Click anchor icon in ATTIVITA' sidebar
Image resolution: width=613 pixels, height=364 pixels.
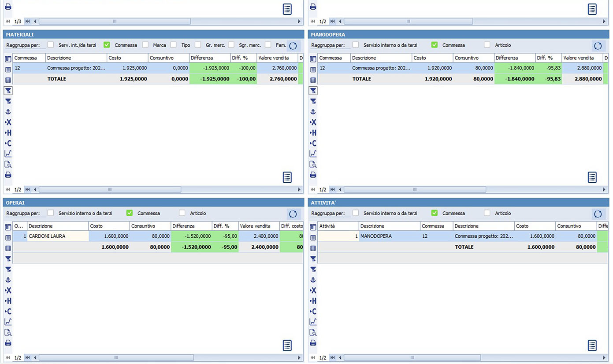313,280
